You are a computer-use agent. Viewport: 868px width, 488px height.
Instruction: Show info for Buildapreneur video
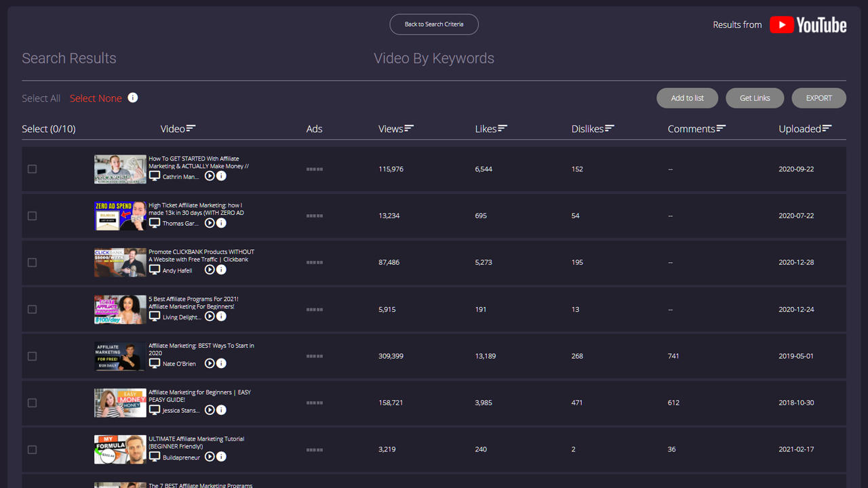point(221,457)
